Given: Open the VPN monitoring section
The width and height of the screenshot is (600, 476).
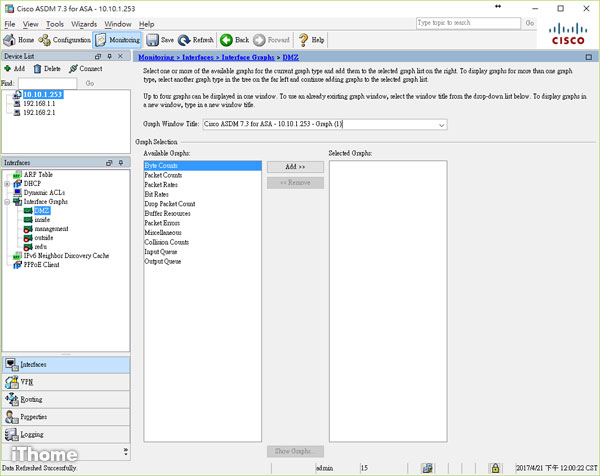Looking at the screenshot, I should (66, 382).
